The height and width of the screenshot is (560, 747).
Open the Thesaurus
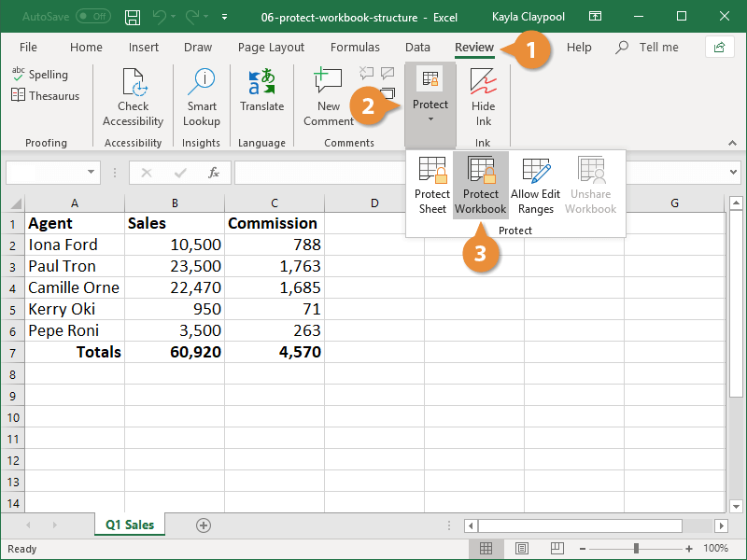[x=45, y=95]
